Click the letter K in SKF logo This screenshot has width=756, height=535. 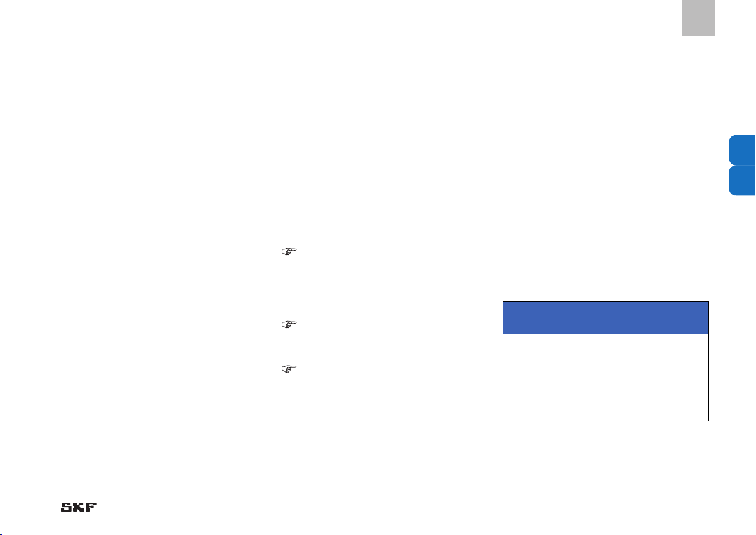[79, 507]
